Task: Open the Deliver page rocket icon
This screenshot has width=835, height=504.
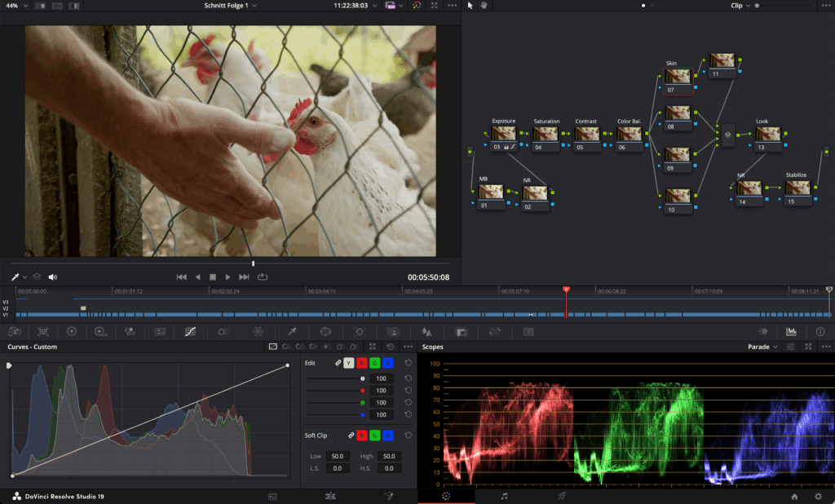Action: [x=562, y=496]
